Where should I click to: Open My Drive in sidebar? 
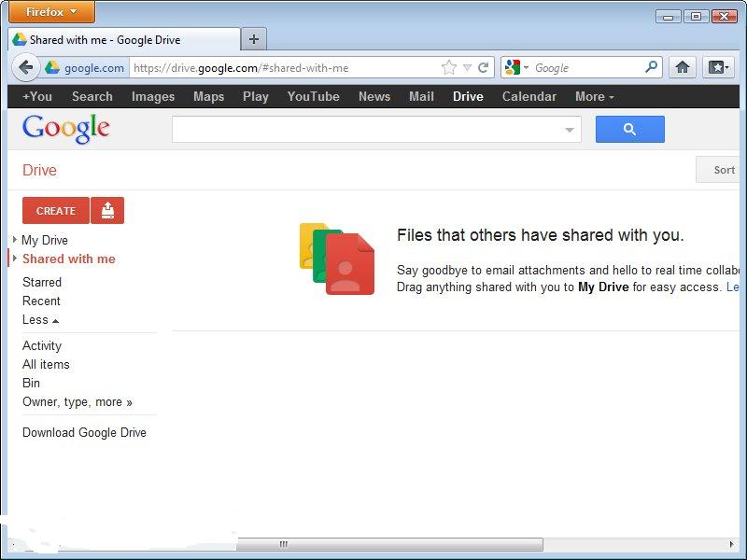(x=45, y=240)
